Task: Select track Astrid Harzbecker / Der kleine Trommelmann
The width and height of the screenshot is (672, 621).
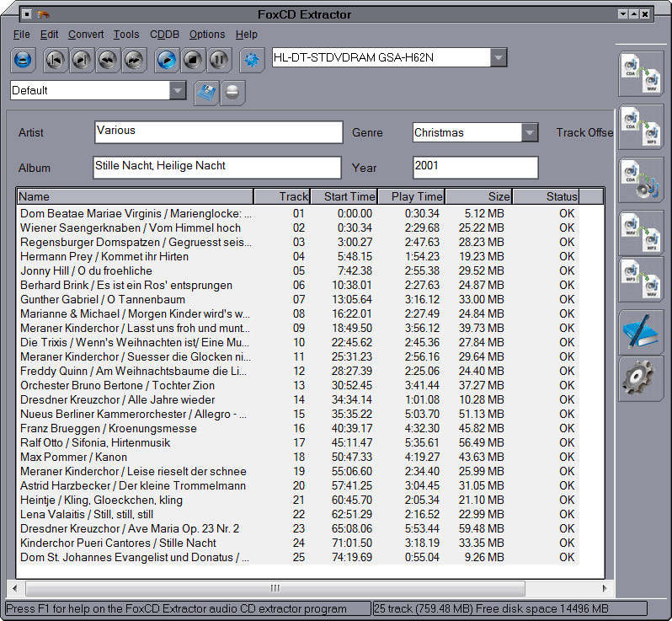Action: pos(299,485)
